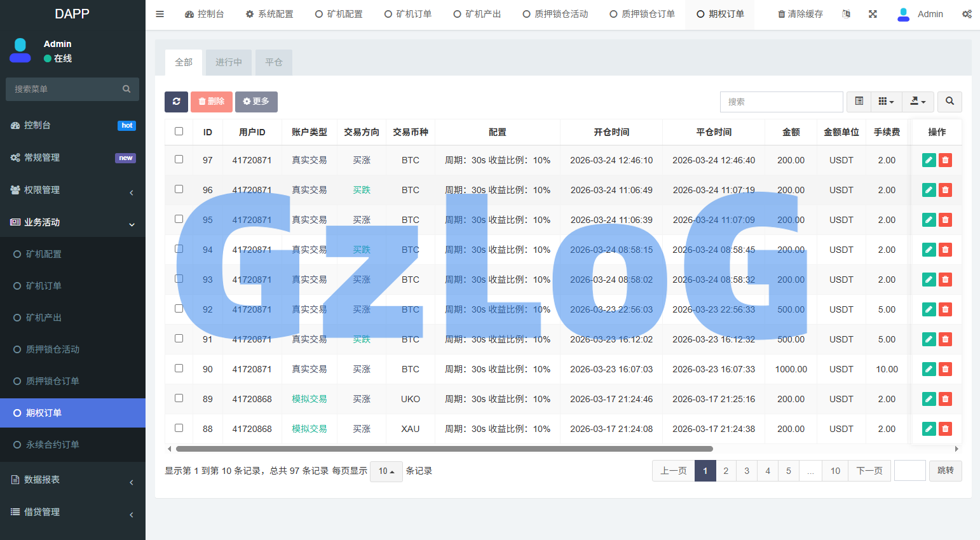Open the per-page record count selector

pyautogui.click(x=386, y=471)
